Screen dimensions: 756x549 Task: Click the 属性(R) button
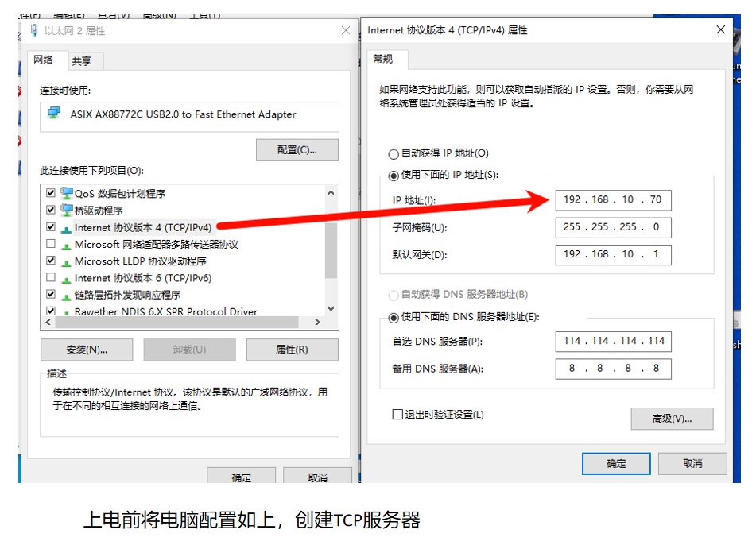(x=292, y=350)
